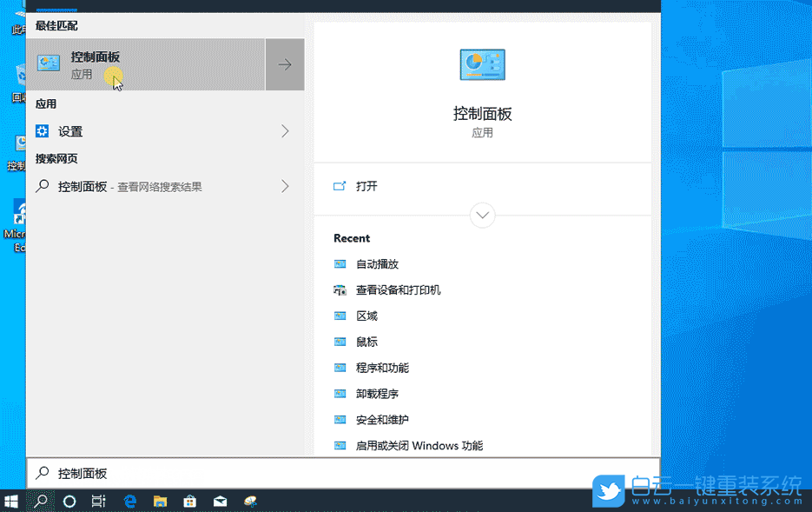Click 打开 to launch Control Panel

tap(368, 185)
